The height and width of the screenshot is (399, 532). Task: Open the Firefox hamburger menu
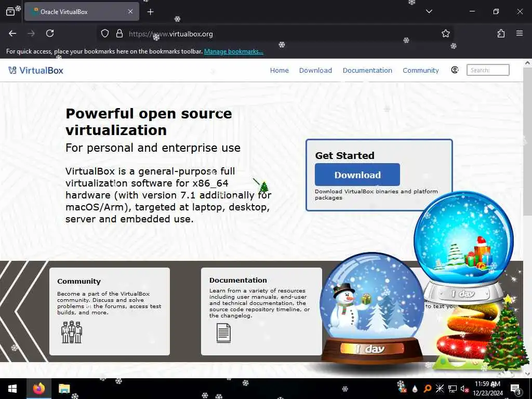pyautogui.click(x=520, y=33)
